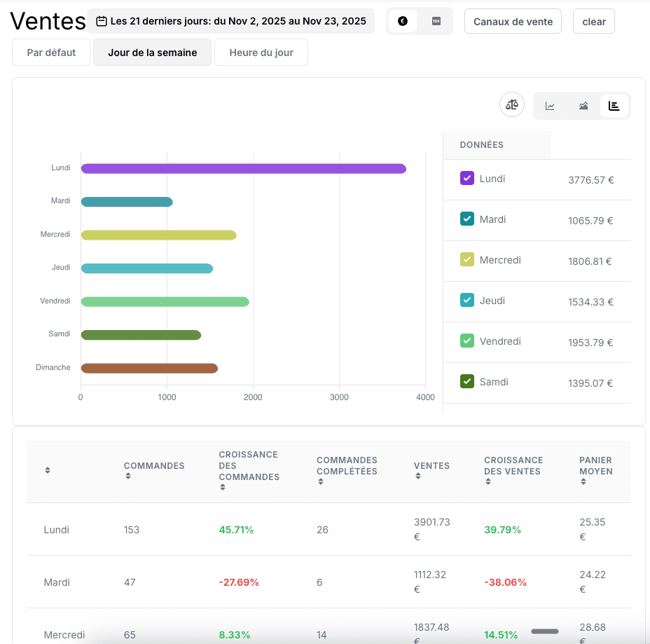Uncheck the Lundi data series checkbox
Screen dimensions: 650x644
pyautogui.click(x=467, y=179)
